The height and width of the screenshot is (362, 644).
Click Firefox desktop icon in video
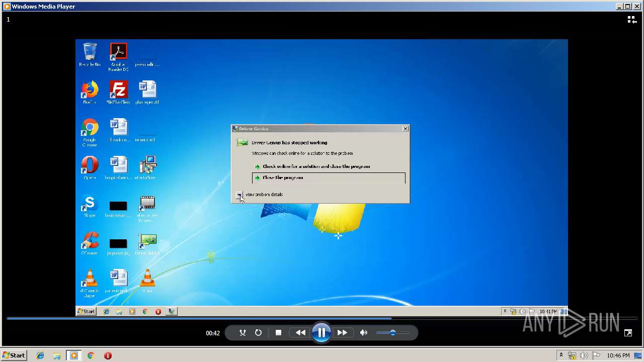tap(90, 93)
